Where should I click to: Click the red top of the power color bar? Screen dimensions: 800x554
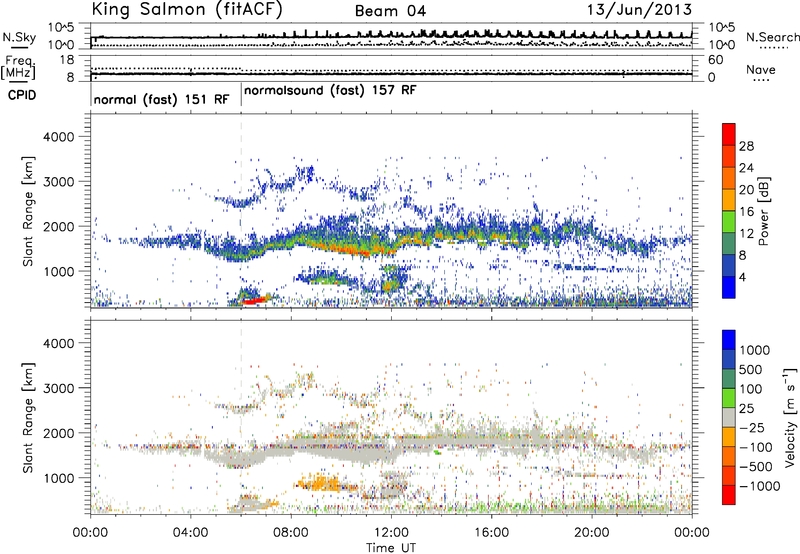(729, 134)
